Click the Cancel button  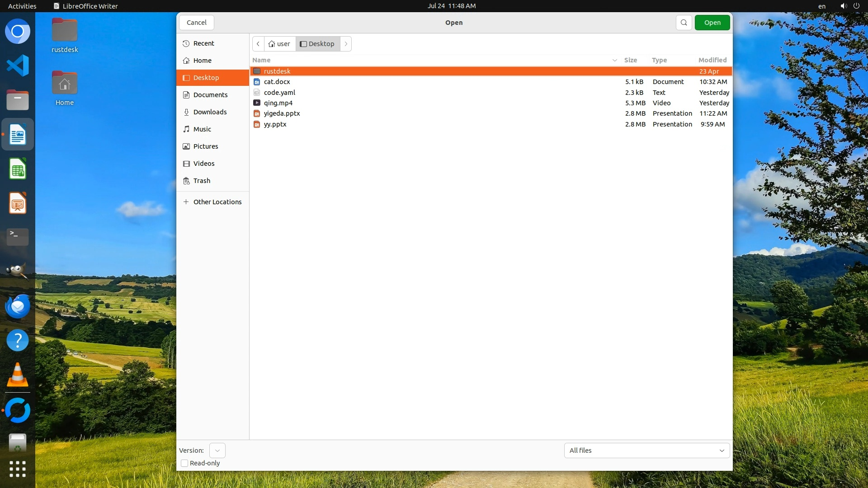pos(197,23)
